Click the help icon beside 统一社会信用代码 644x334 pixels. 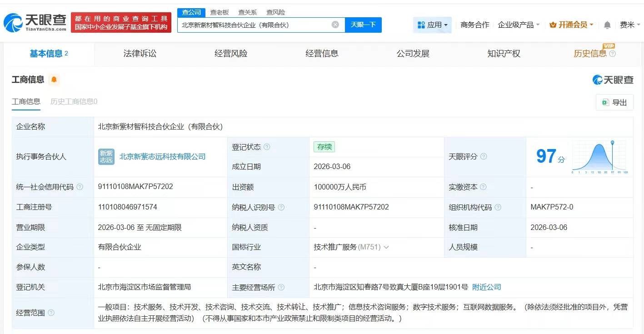point(80,187)
